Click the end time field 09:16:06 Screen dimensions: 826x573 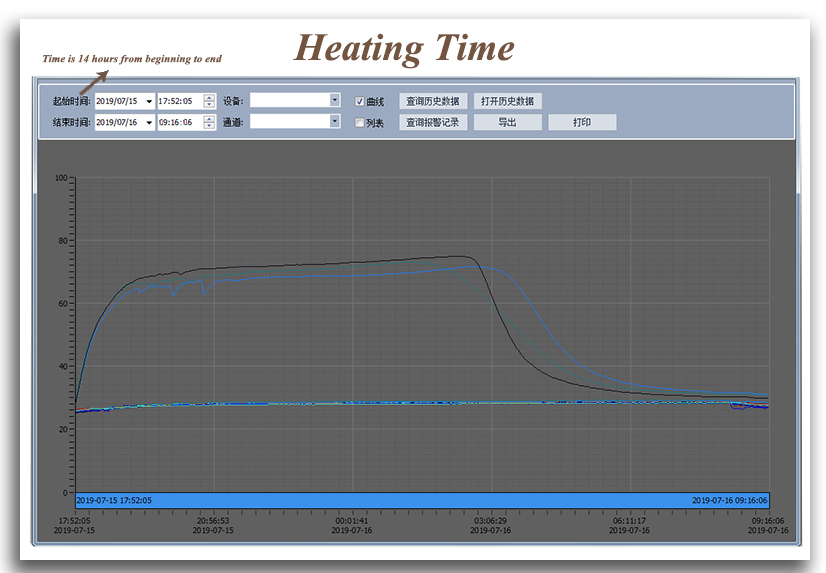pyautogui.click(x=178, y=122)
